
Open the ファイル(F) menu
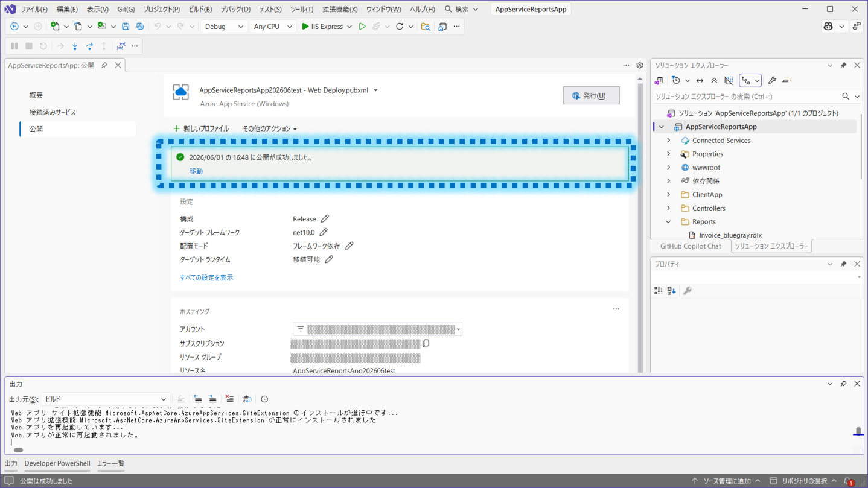click(x=34, y=9)
